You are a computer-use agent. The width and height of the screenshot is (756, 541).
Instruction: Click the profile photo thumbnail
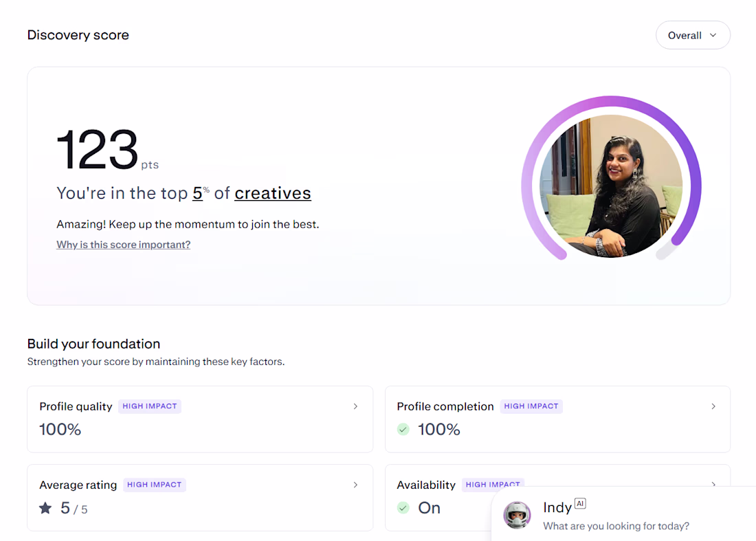pos(611,186)
